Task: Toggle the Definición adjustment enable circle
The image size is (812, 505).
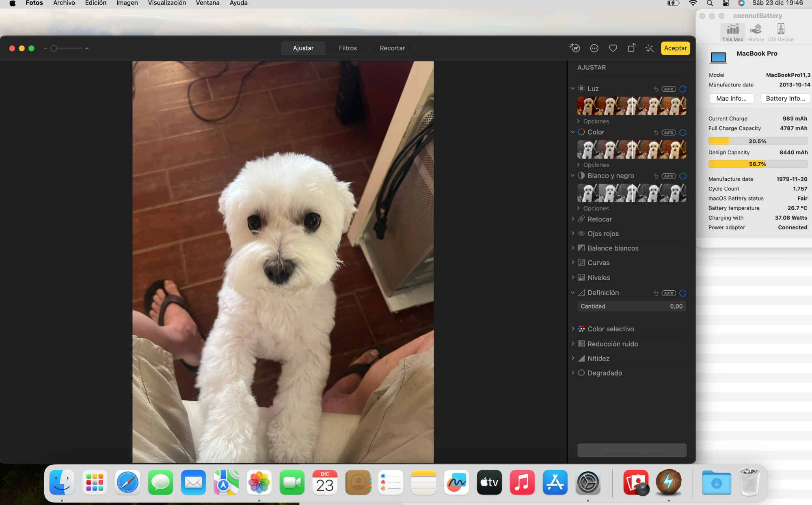Action: coord(683,293)
